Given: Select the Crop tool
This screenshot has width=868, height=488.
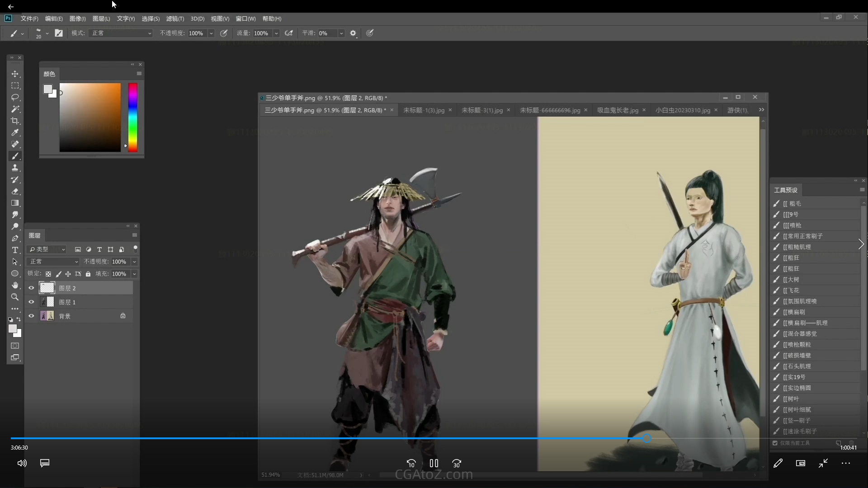Looking at the screenshot, I should tap(15, 121).
